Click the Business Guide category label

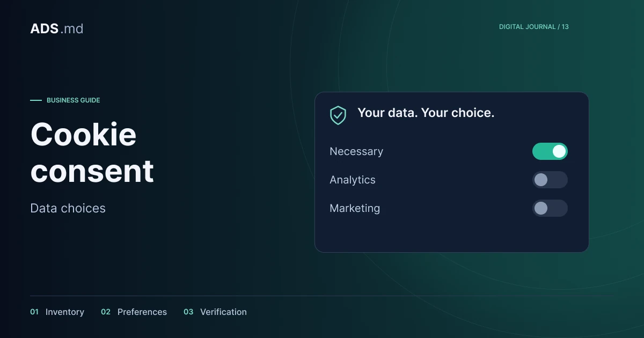(x=74, y=100)
